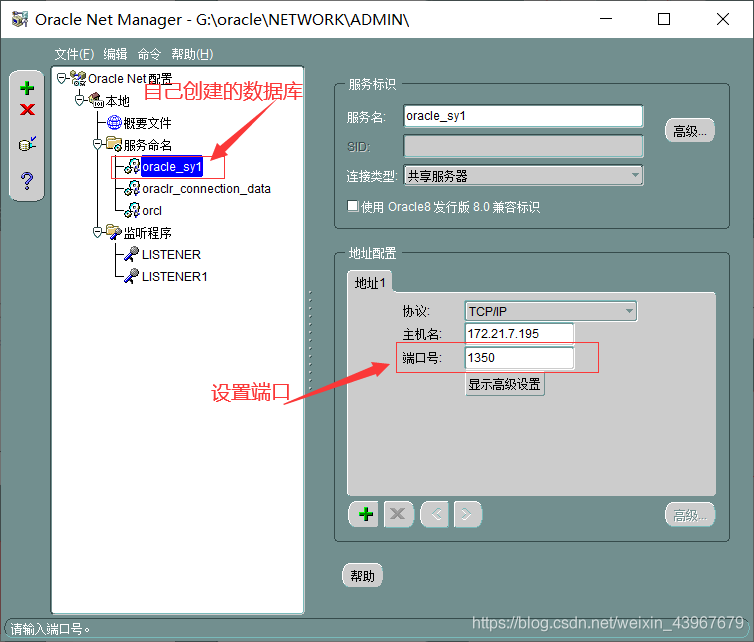Open the 命令 menu
754x642 pixels.
(x=149, y=54)
